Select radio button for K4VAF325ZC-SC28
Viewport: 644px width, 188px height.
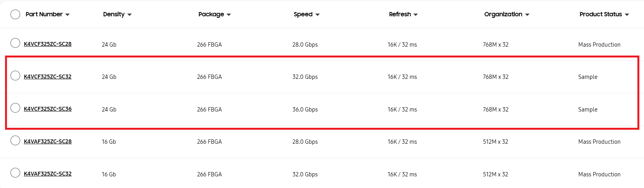[15, 141]
